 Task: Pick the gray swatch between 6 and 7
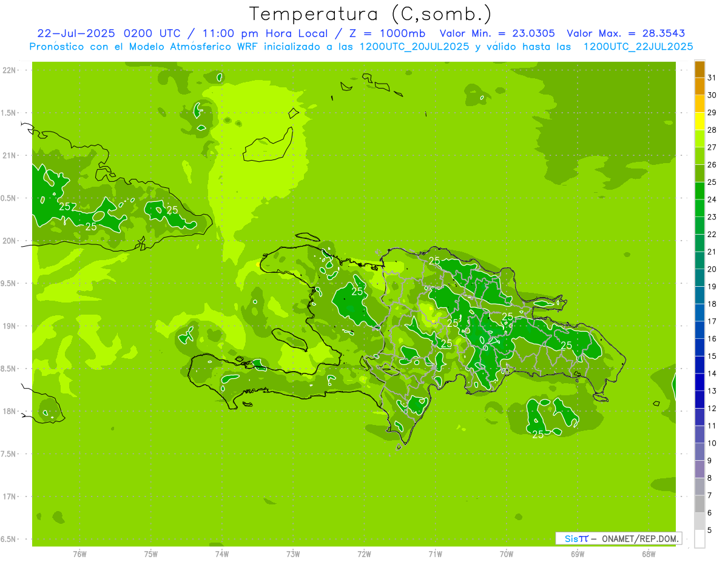(699, 504)
